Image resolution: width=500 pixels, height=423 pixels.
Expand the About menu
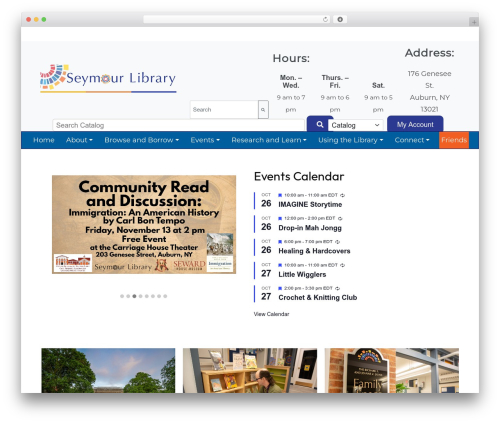[x=79, y=140]
